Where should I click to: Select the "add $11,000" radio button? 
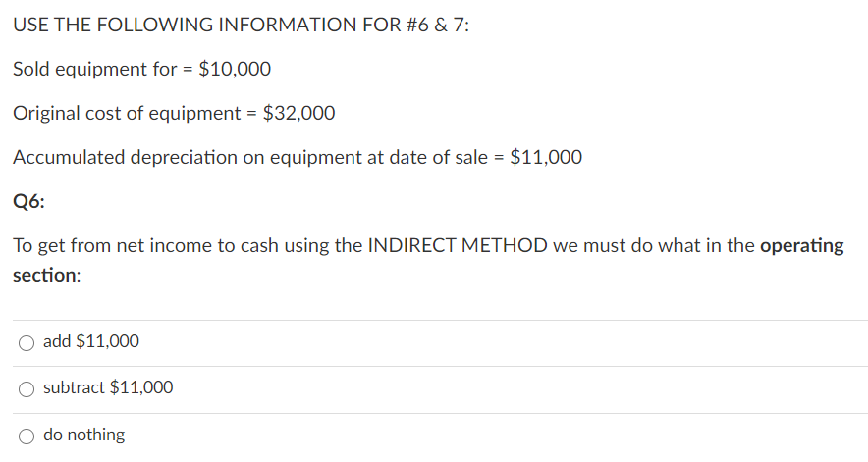tap(26, 343)
